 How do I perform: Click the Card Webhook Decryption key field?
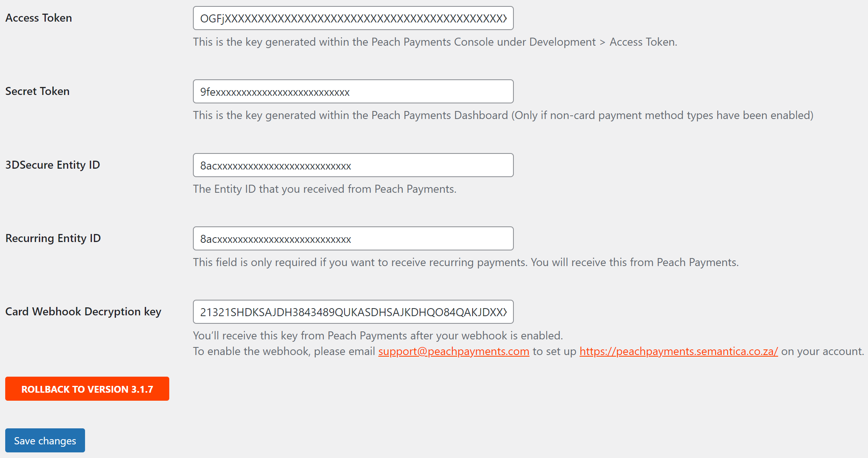[x=353, y=312]
